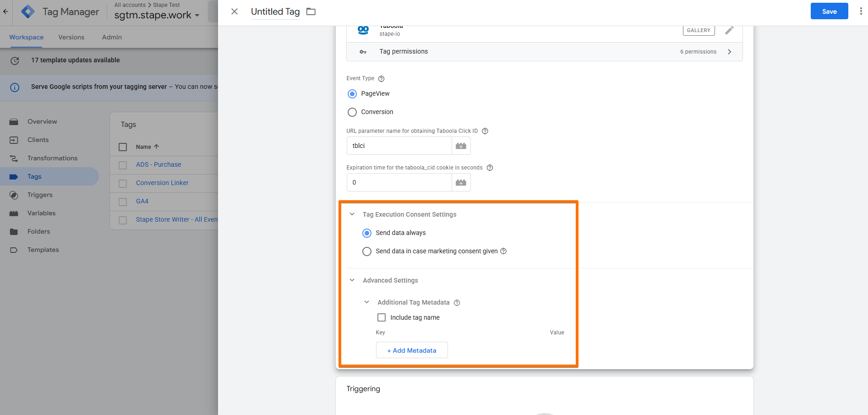This screenshot has height=415, width=868.
Task: Select the PageView event type
Action: tap(352, 94)
